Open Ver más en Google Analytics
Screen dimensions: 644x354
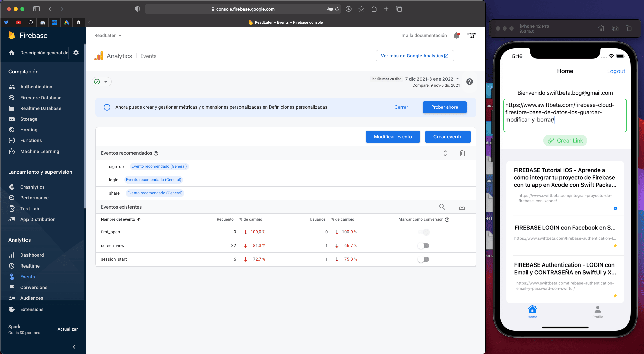tap(415, 56)
